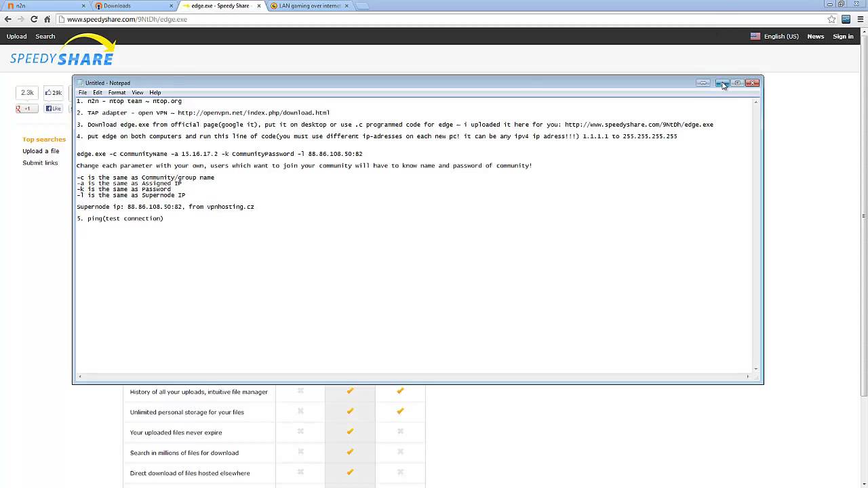
Task: Go back with browser back arrow
Action: 8,19
